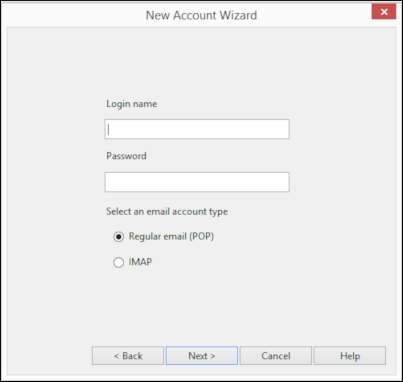This screenshot has height=382, width=403.
Task: Focus the Password input field
Action: pyautogui.click(x=197, y=182)
